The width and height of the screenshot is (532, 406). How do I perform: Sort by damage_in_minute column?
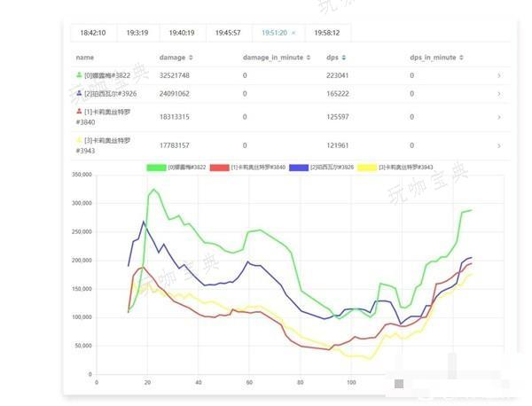pyautogui.click(x=309, y=58)
